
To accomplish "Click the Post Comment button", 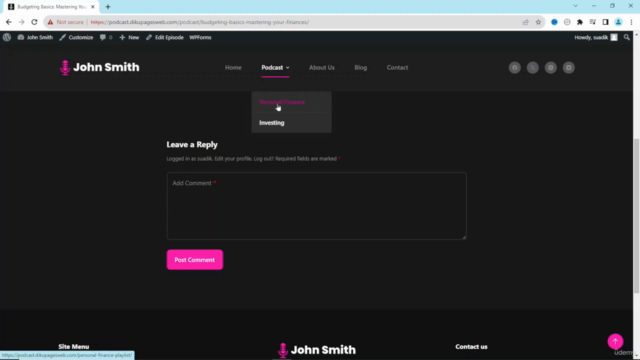I will [195, 260].
